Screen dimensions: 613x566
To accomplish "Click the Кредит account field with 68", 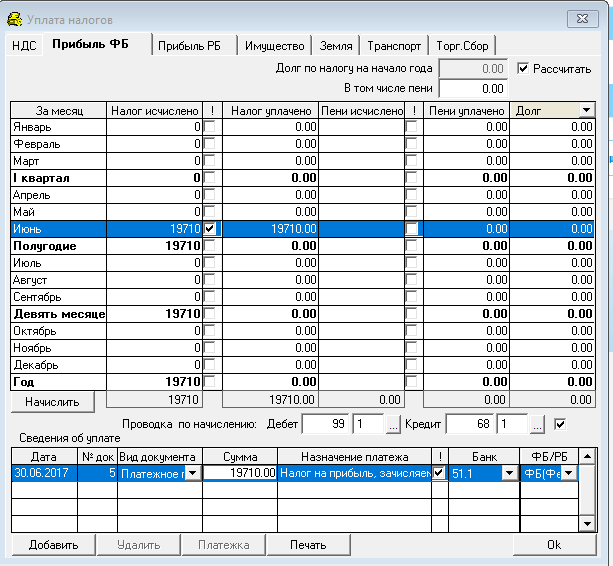I will pos(470,424).
